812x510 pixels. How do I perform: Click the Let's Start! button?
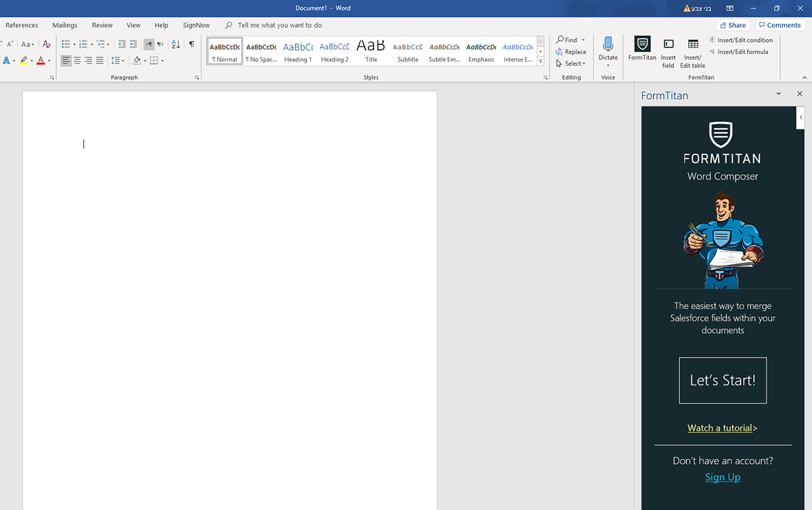click(723, 380)
